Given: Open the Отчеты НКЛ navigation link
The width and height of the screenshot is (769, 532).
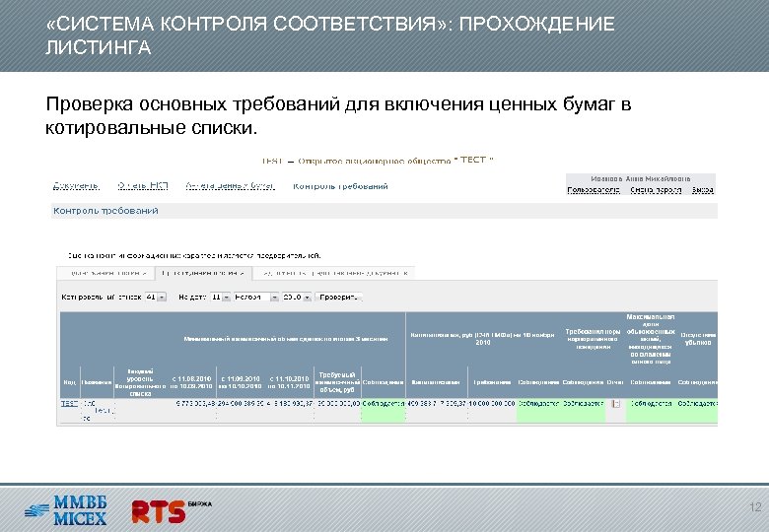Looking at the screenshot, I should point(143,186).
